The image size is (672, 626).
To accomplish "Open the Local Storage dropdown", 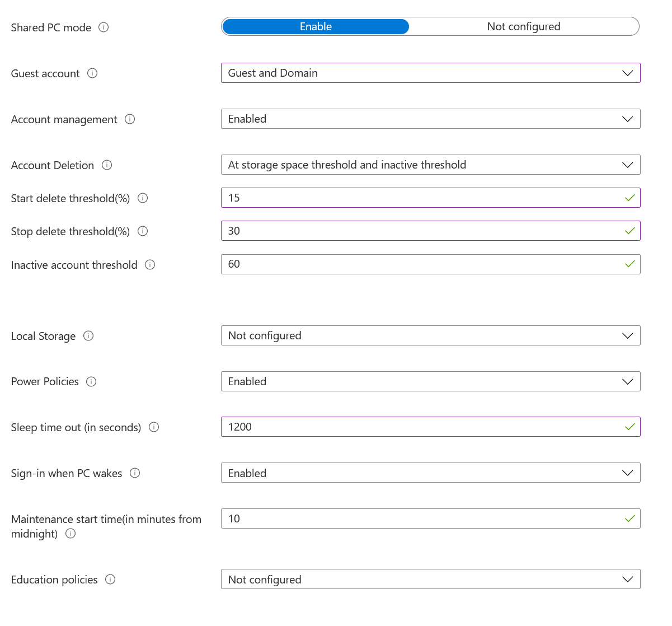I will click(430, 336).
